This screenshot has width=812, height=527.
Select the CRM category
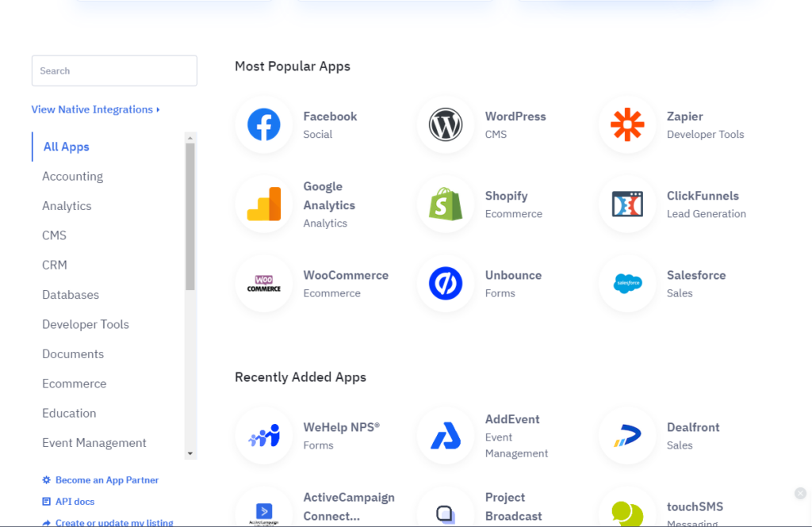click(55, 265)
